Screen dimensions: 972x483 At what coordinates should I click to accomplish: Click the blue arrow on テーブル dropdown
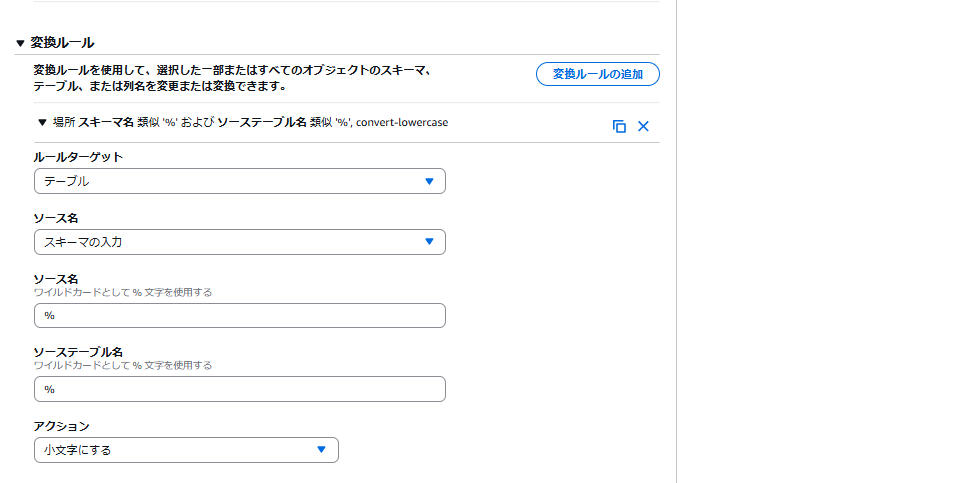pyautogui.click(x=429, y=181)
